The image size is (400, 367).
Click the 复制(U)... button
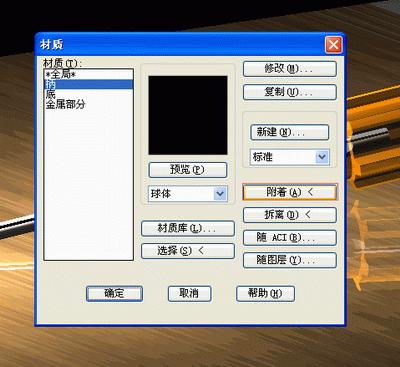(x=290, y=92)
